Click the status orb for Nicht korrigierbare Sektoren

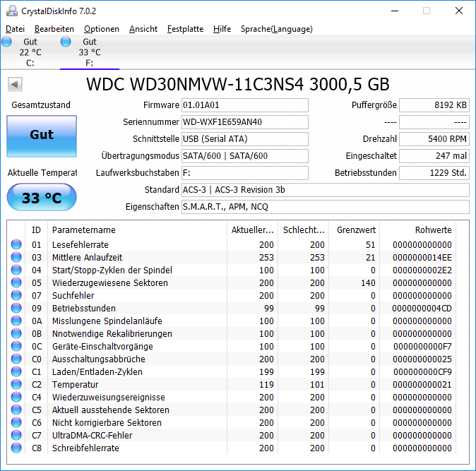pyautogui.click(x=16, y=423)
